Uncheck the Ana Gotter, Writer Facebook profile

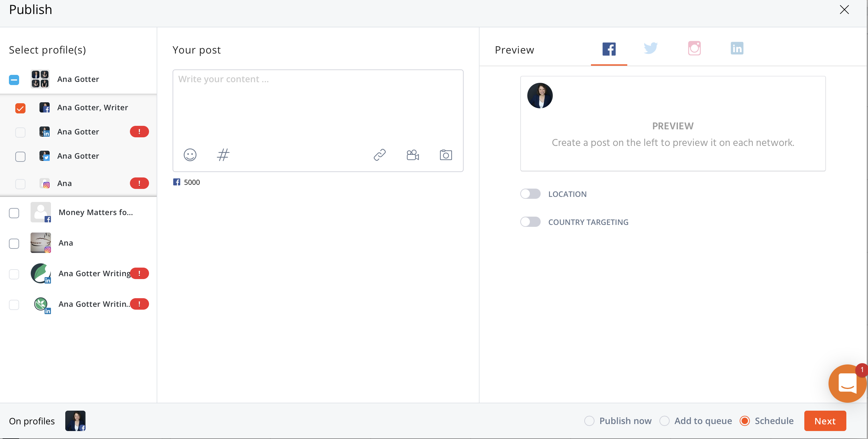tap(20, 108)
